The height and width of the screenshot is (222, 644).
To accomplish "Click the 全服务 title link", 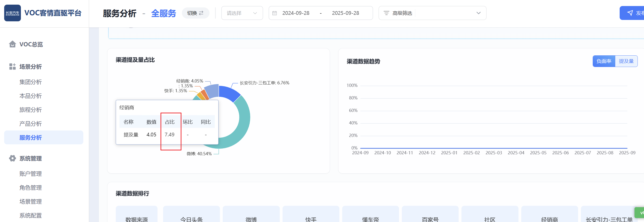I will 164,13.
